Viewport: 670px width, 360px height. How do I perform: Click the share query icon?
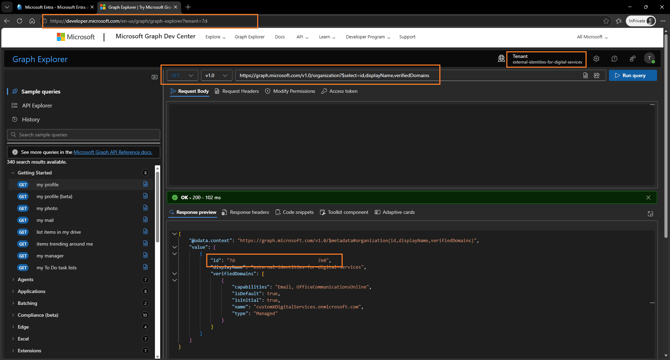point(597,76)
